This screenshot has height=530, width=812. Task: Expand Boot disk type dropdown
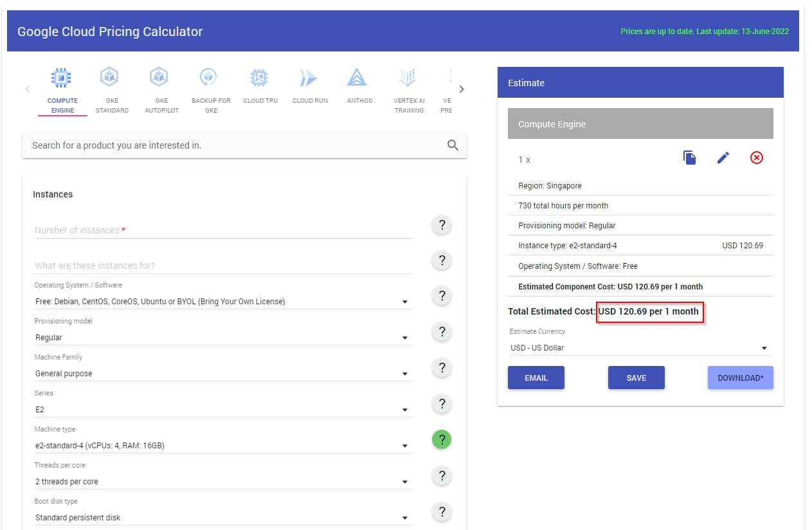pyautogui.click(x=223, y=517)
